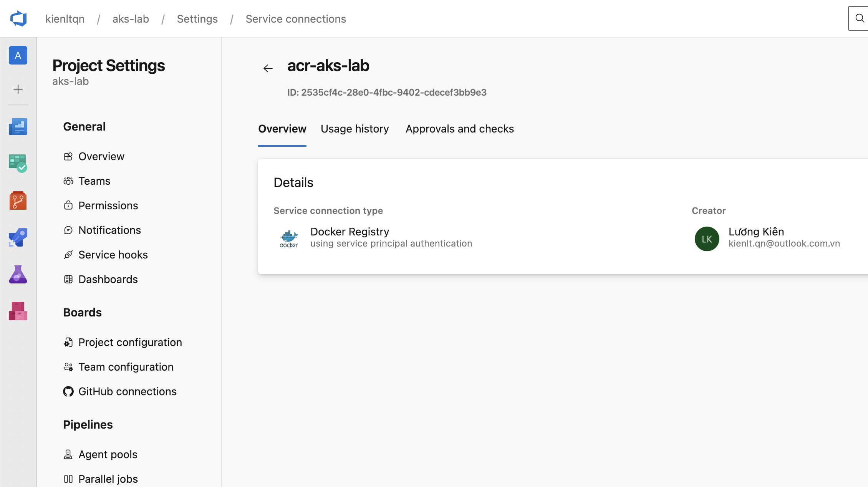Switch to the Usage history tab
Screen dimensions: 868x487
click(355, 129)
